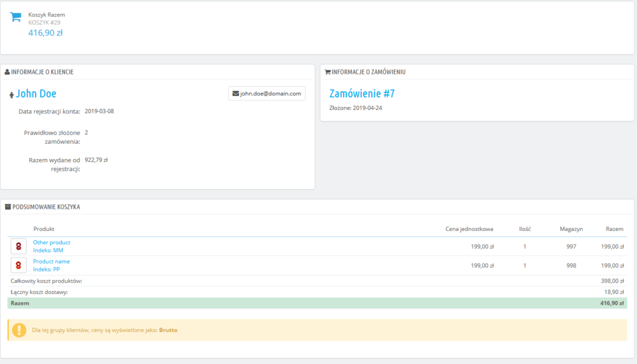Click the valid orders count 2

point(86,133)
